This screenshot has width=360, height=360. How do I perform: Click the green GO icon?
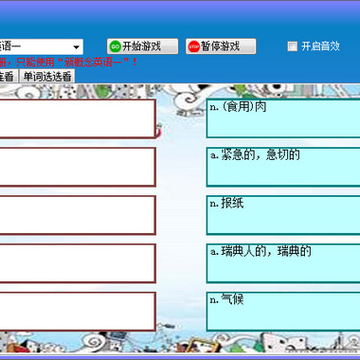coord(115,46)
